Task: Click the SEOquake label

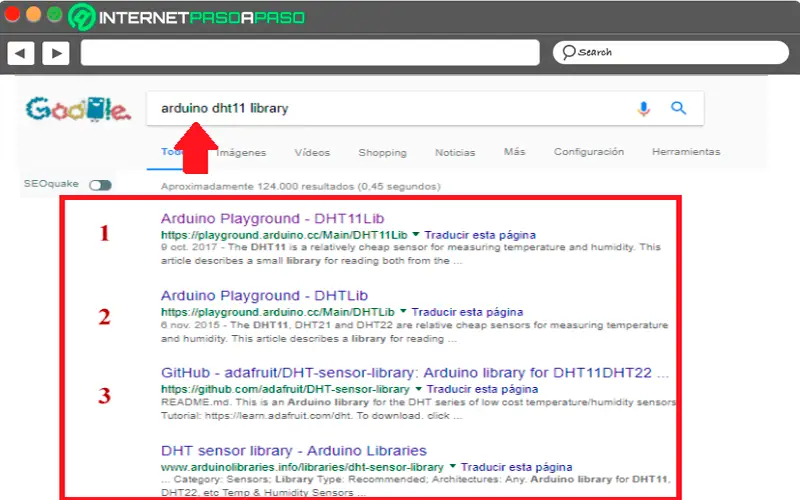Action: (x=51, y=184)
